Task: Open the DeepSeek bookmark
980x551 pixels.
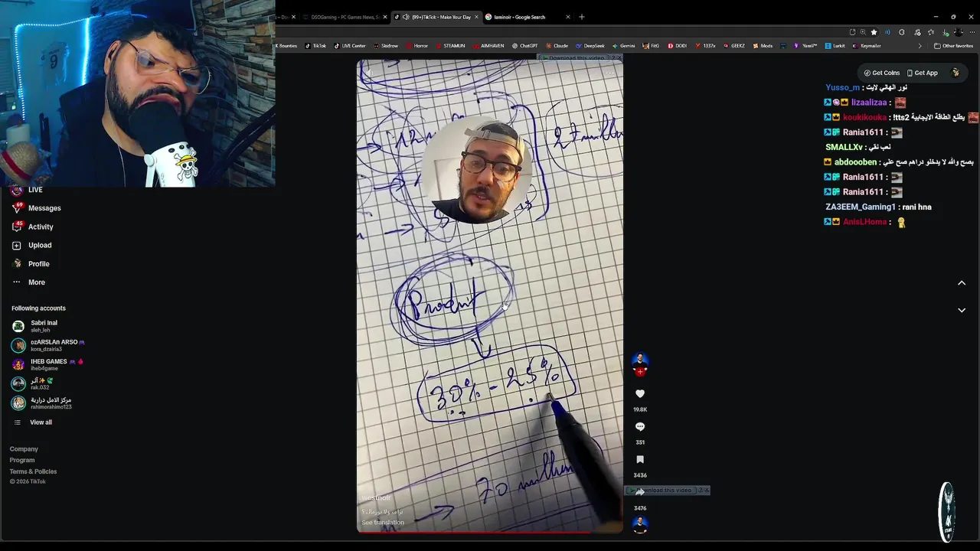Action: (x=590, y=46)
